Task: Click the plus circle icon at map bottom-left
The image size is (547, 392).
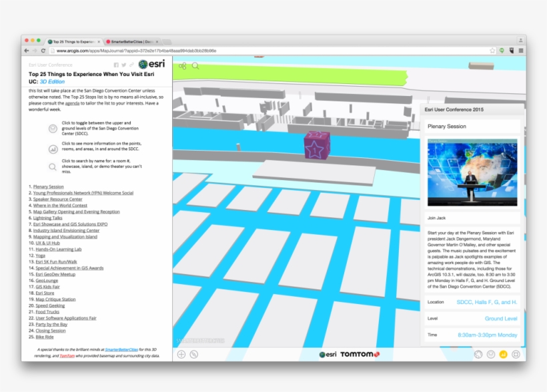Action: [181, 355]
